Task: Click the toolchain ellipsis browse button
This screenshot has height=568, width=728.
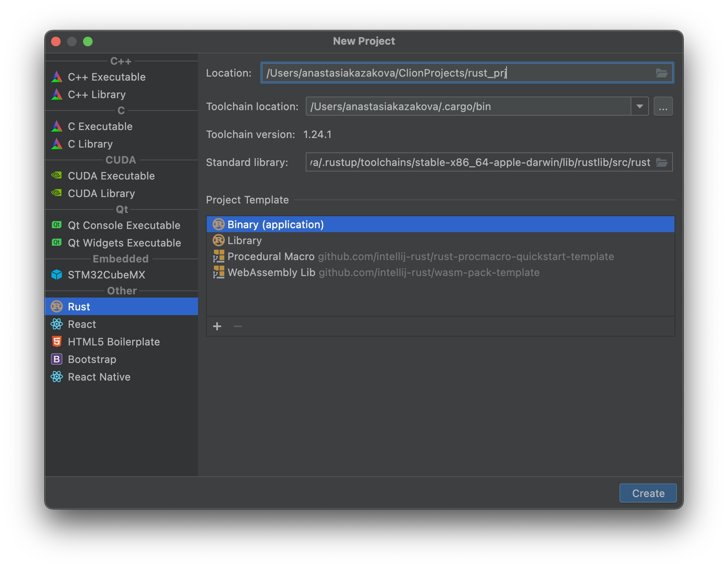Action: [663, 106]
